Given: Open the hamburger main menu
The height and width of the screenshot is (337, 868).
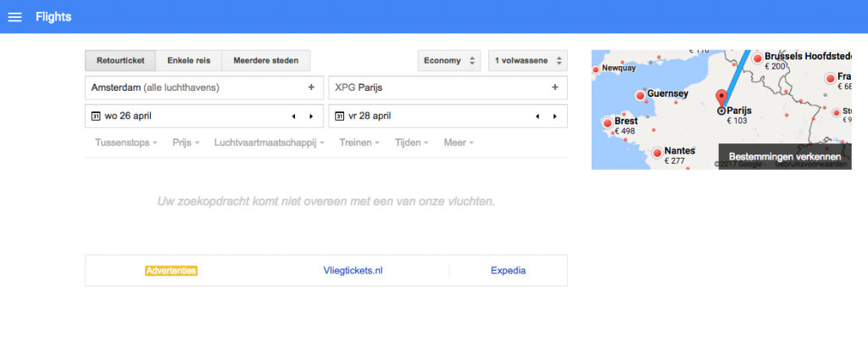Looking at the screenshot, I should 15,17.
